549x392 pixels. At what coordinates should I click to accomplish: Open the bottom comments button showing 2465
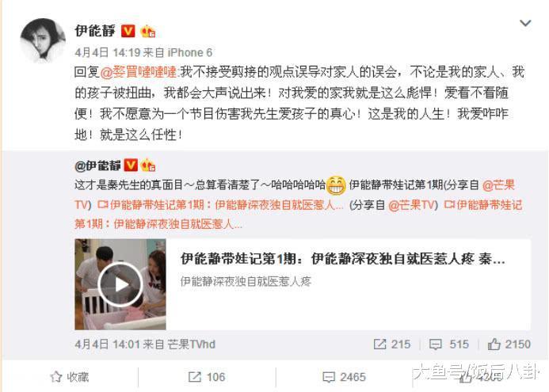(344, 377)
